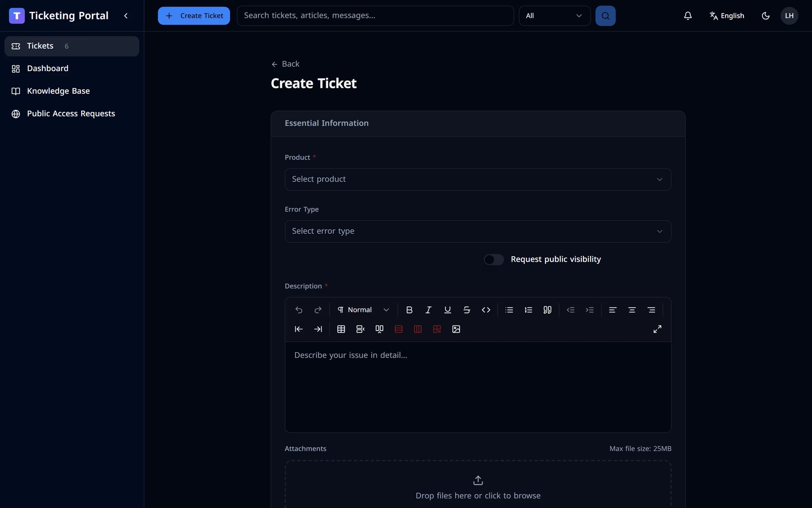Change language from English

(727, 16)
